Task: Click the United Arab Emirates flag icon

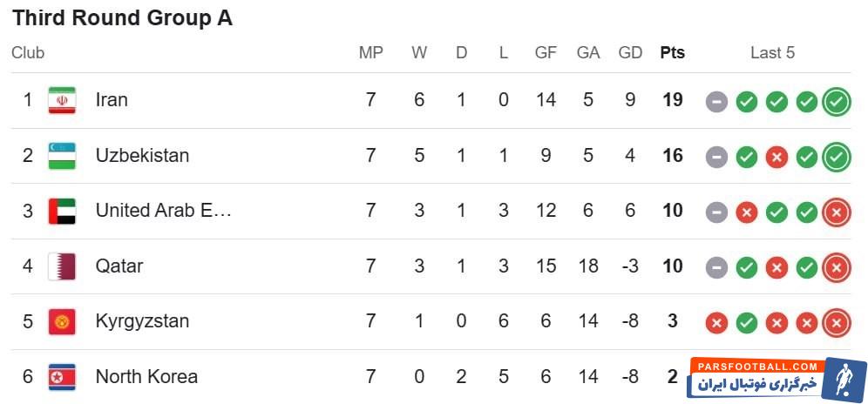Action: coord(62,211)
